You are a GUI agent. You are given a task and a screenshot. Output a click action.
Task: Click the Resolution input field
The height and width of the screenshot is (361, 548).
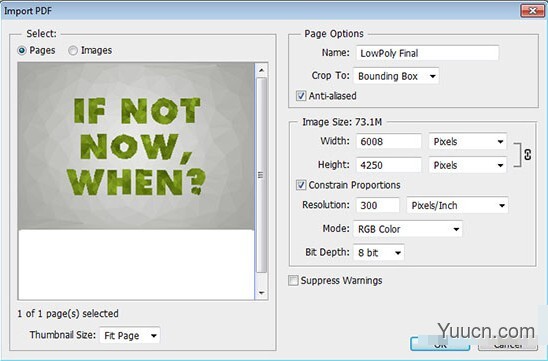click(x=377, y=205)
